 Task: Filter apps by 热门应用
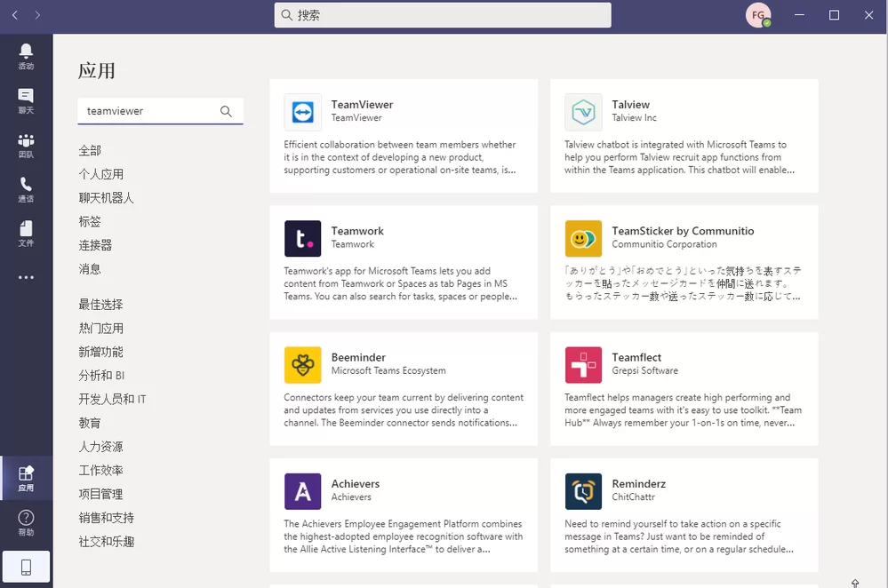(100, 327)
